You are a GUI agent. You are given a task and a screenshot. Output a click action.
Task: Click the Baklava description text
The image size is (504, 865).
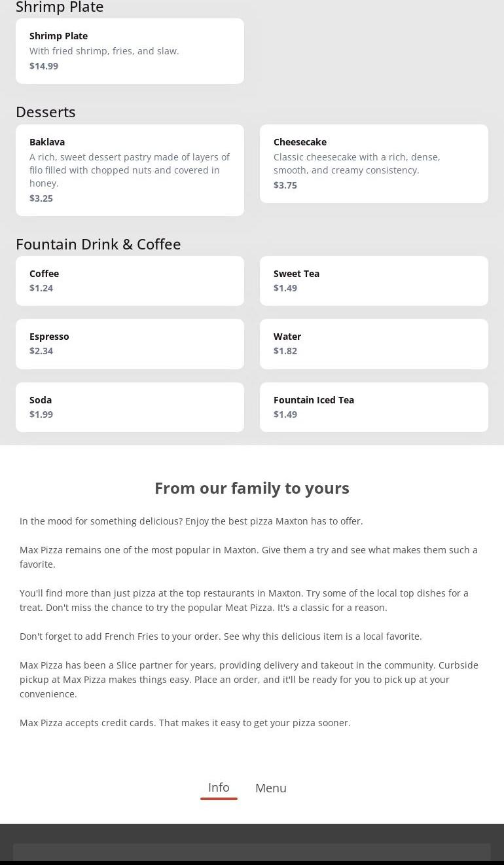click(x=130, y=170)
